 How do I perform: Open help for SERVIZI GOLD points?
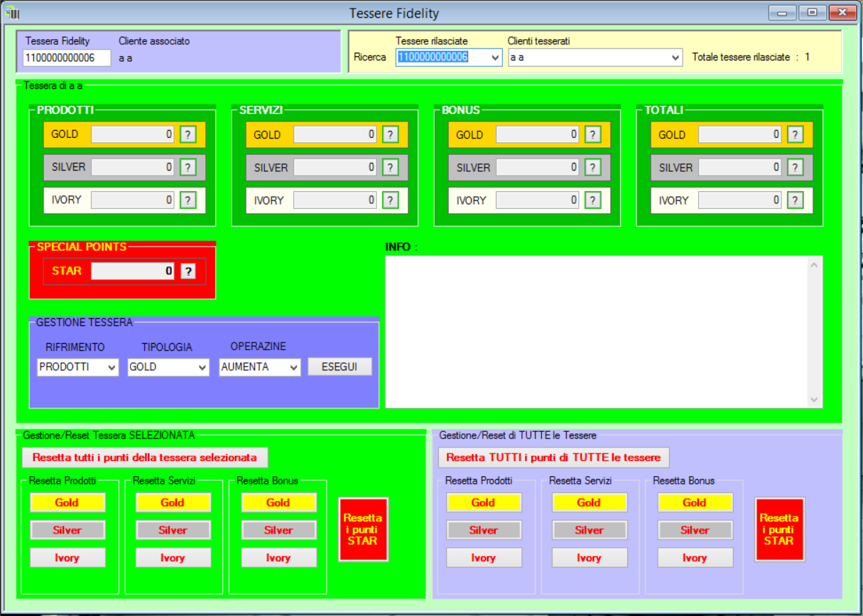390,134
